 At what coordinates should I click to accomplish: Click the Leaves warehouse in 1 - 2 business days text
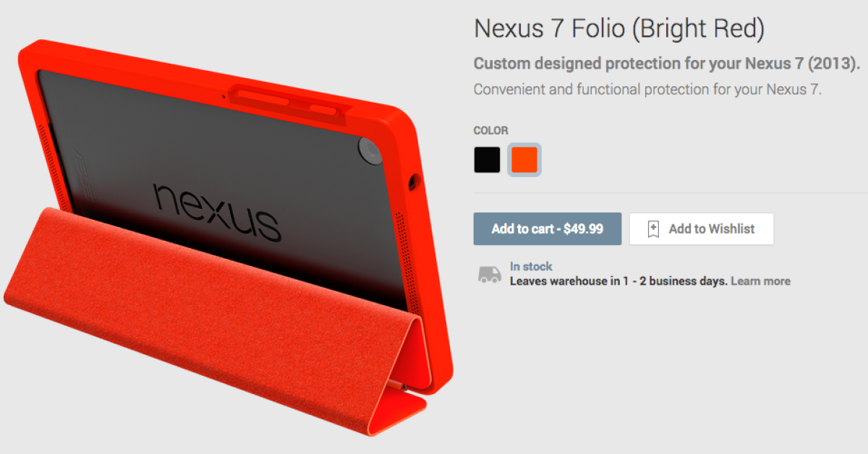(618, 281)
